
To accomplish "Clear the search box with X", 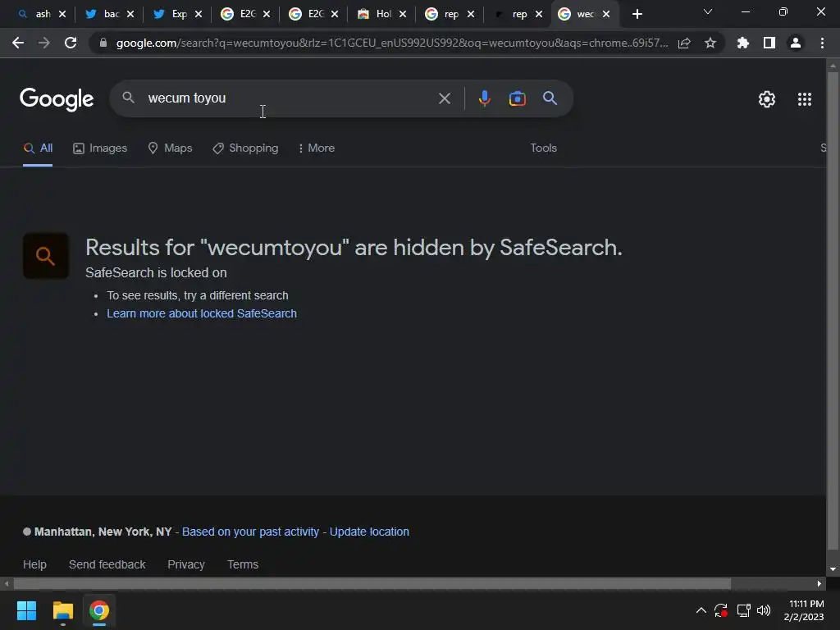I will (444, 98).
